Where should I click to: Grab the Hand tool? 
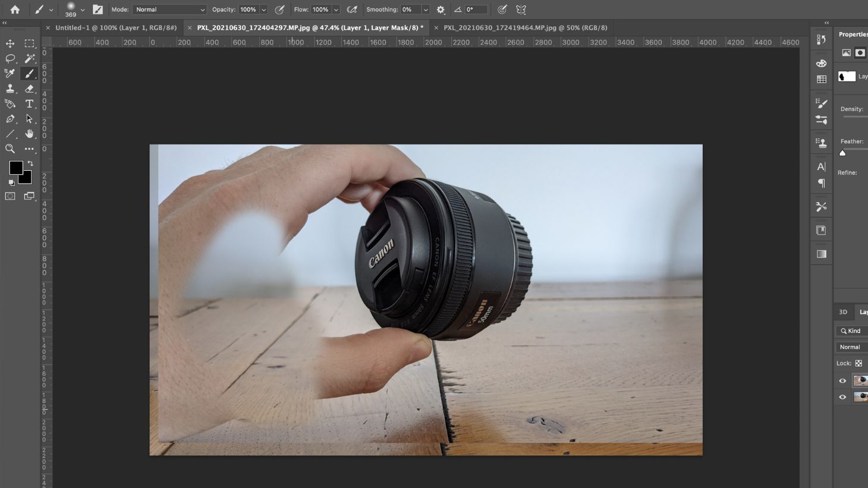pos(29,134)
